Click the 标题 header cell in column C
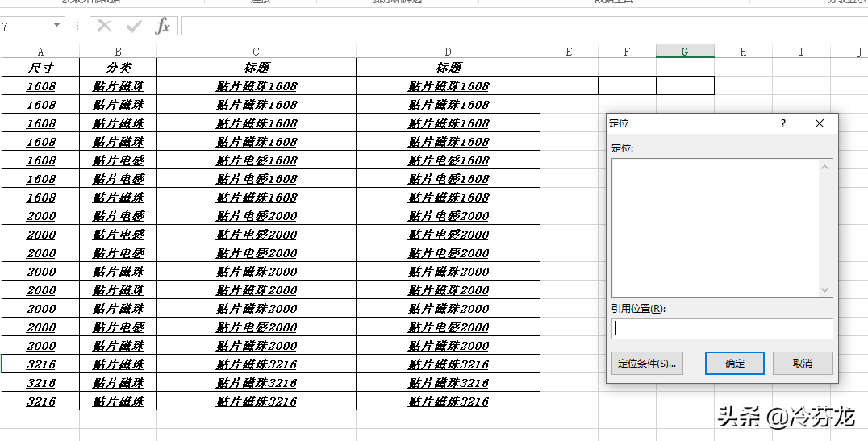 257,68
